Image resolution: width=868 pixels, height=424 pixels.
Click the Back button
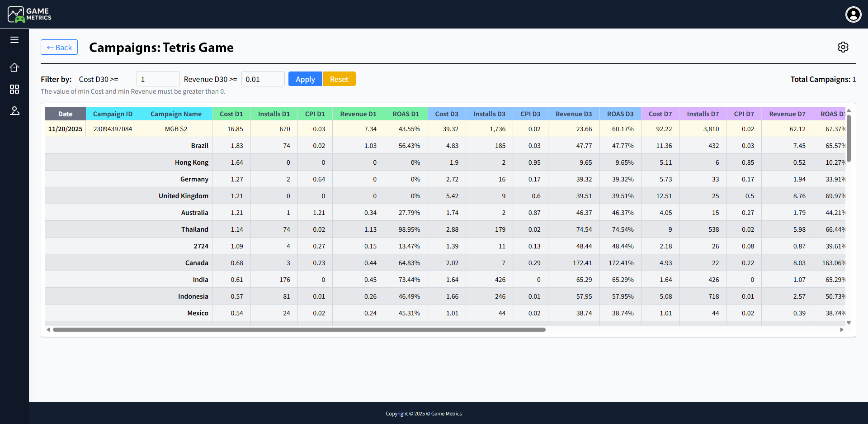(x=59, y=47)
